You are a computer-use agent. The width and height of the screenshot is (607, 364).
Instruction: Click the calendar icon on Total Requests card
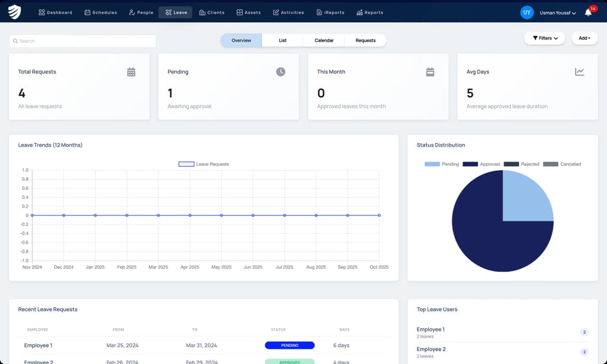(131, 72)
